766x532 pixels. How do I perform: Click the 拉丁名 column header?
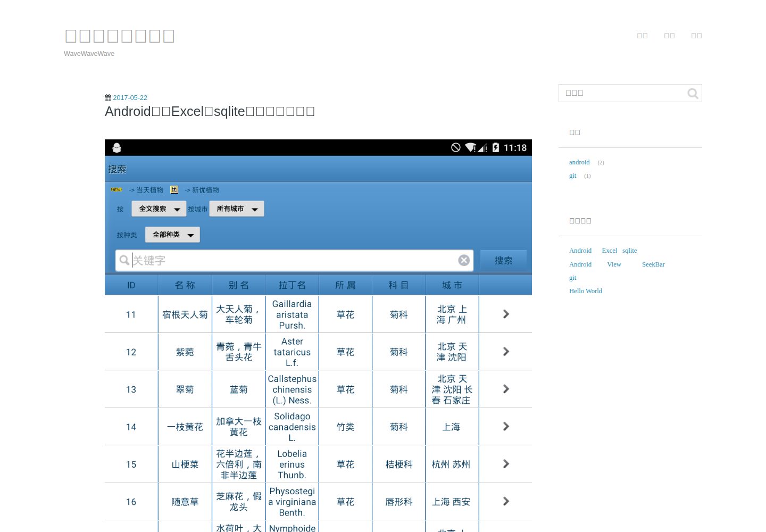coord(292,285)
